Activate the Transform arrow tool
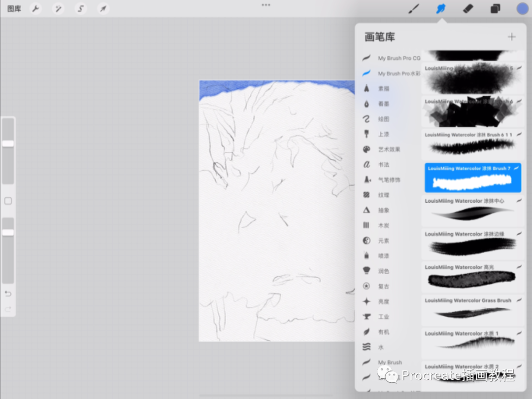 point(103,8)
